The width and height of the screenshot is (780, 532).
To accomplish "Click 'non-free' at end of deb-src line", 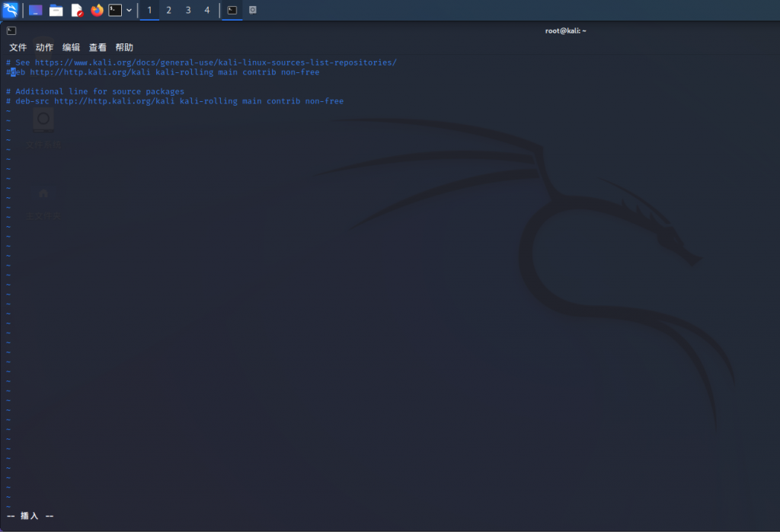I will 324,101.
